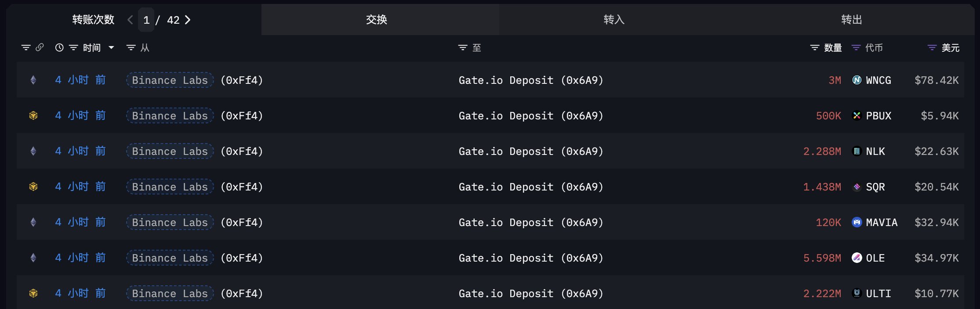Click the MAVIA token icon

[857, 222]
